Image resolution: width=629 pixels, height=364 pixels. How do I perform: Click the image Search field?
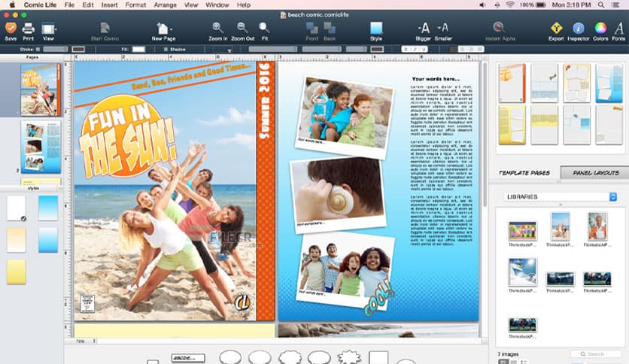pos(595,353)
